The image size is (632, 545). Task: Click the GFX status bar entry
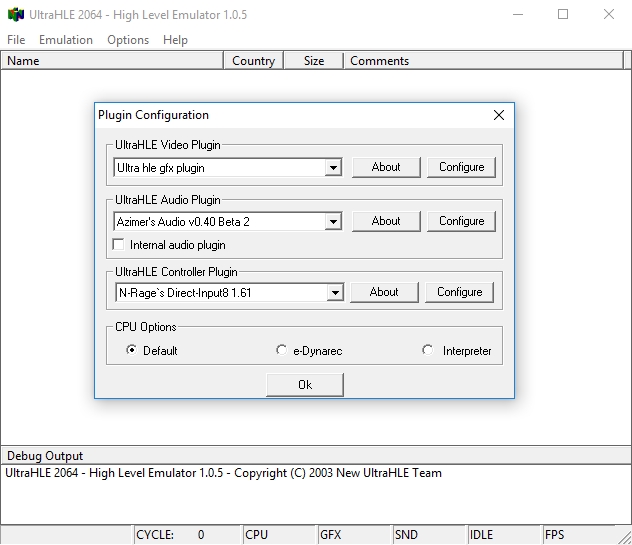coord(354,535)
